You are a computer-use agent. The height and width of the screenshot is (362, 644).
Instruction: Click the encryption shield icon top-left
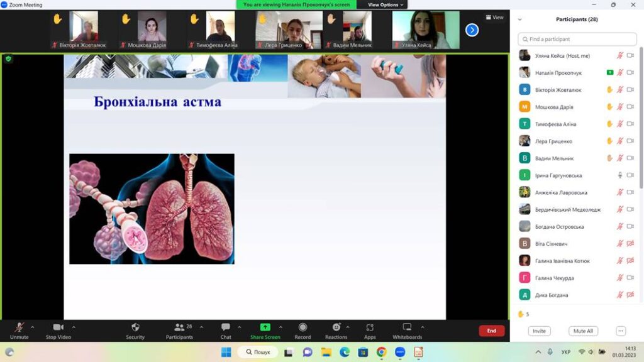8,58
